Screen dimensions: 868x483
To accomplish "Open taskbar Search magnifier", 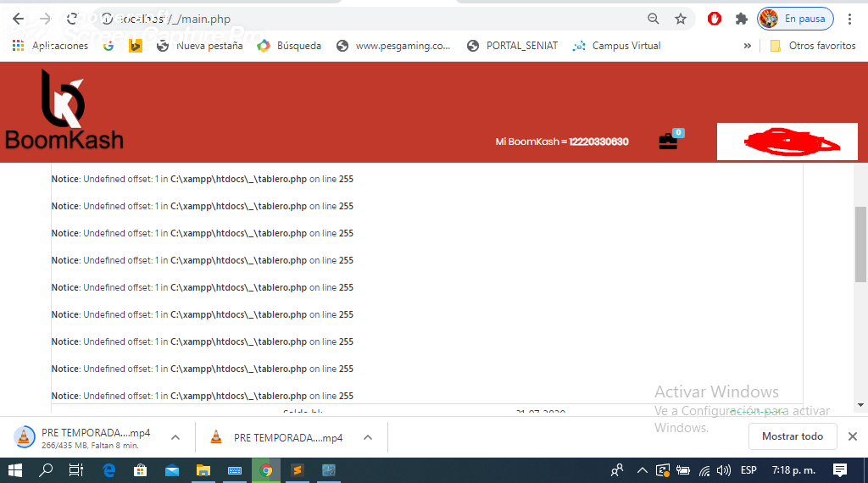I will point(46,470).
